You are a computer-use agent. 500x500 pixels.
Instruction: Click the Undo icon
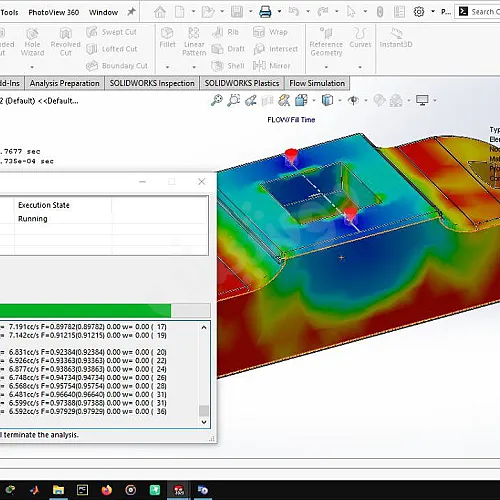[x=294, y=12]
